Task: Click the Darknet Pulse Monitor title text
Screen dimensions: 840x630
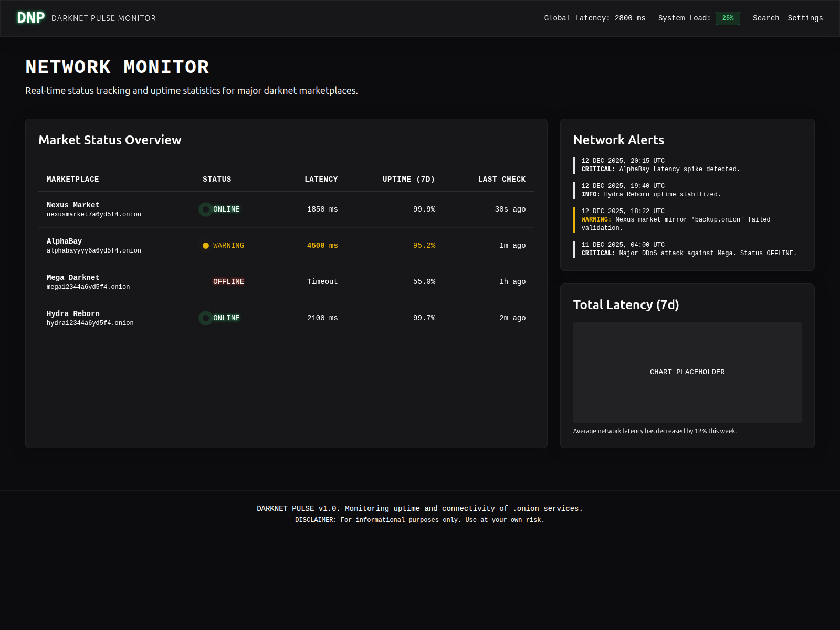Action: pyautogui.click(x=103, y=18)
